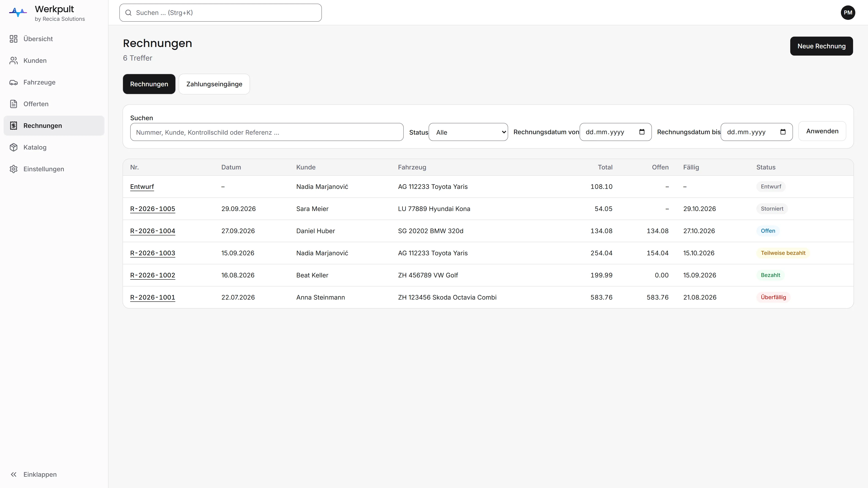Open invoice R-2026-1005
The height and width of the screenshot is (488, 868).
coord(153,209)
